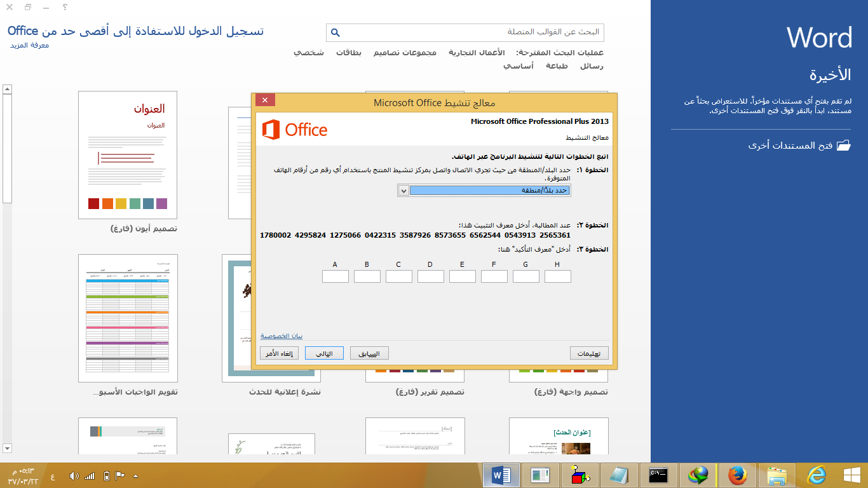Open File Explorer from the taskbar

(777, 475)
